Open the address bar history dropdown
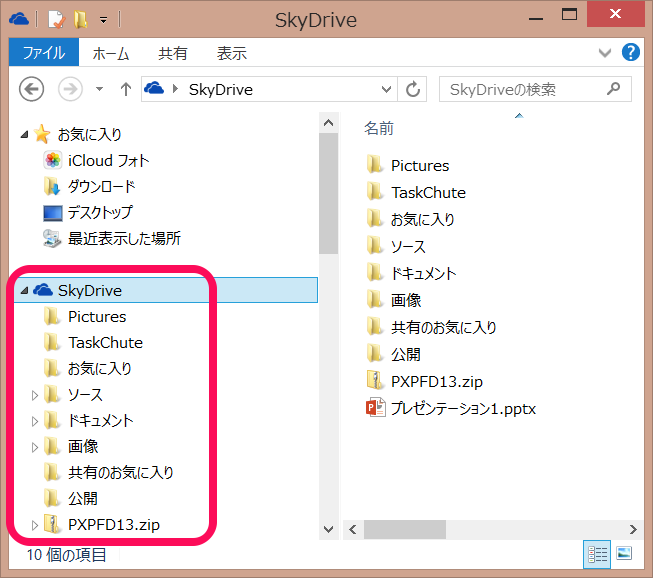 pyautogui.click(x=386, y=89)
